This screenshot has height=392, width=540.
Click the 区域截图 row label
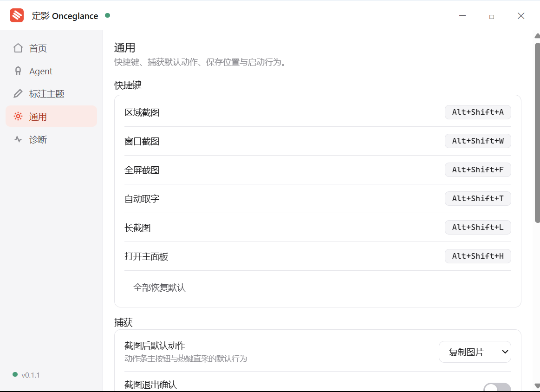tap(142, 113)
